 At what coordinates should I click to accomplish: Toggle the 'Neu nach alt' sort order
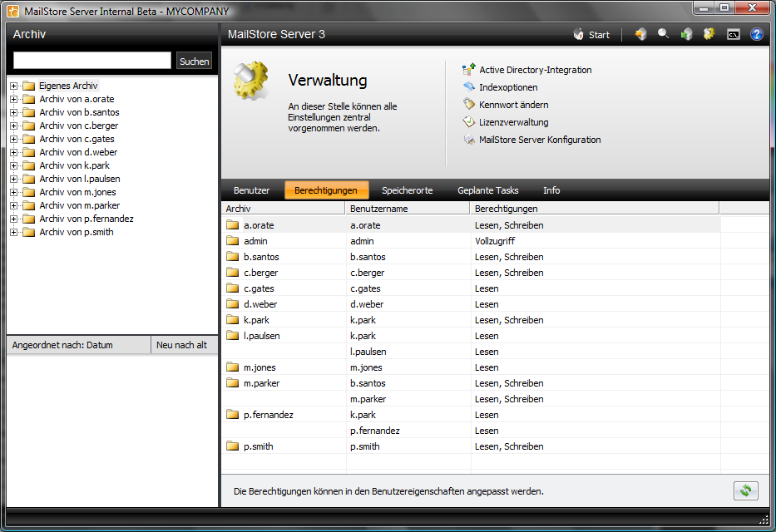[x=184, y=345]
